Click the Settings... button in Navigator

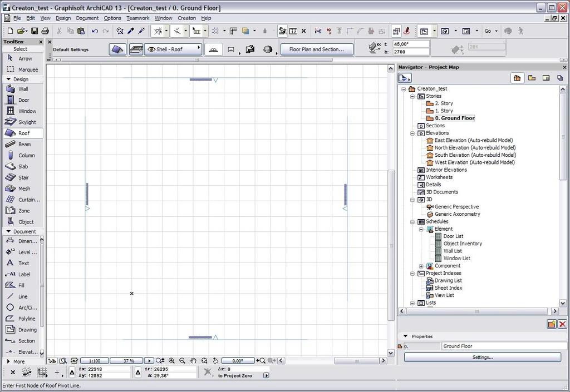pyautogui.click(x=483, y=357)
